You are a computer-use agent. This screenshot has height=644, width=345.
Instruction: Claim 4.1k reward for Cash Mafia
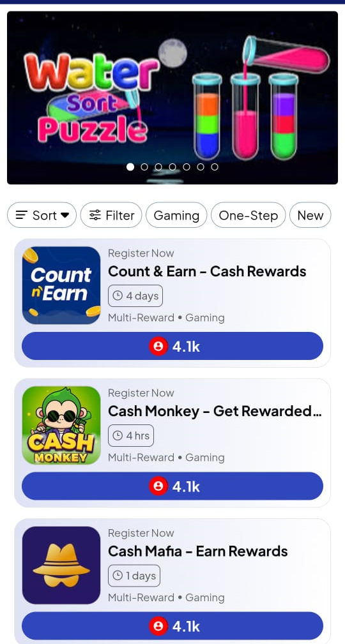pos(172,626)
